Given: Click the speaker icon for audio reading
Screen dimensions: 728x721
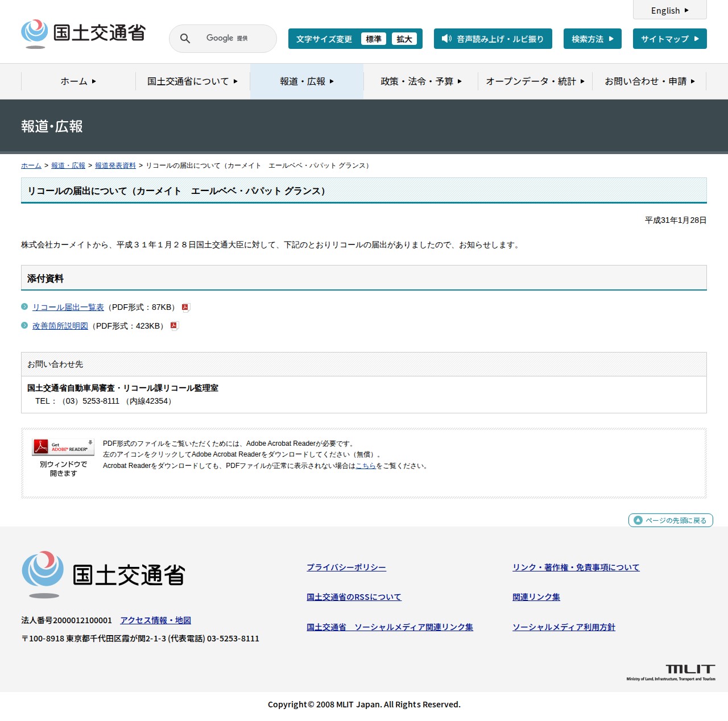Looking at the screenshot, I should pyautogui.click(x=446, y=39).
